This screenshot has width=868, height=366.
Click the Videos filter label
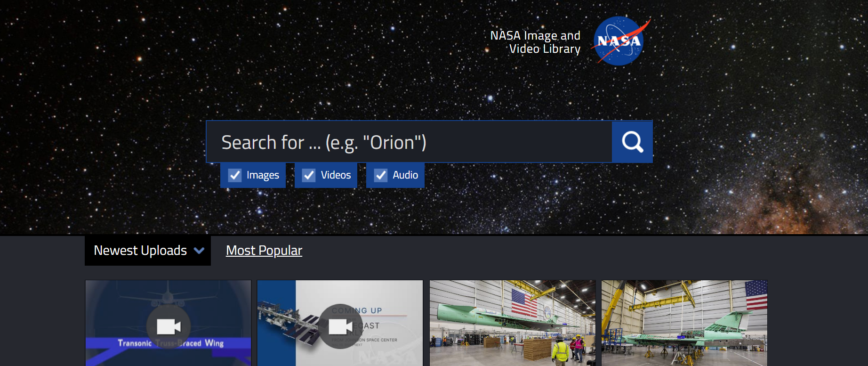tap(336, 175)
